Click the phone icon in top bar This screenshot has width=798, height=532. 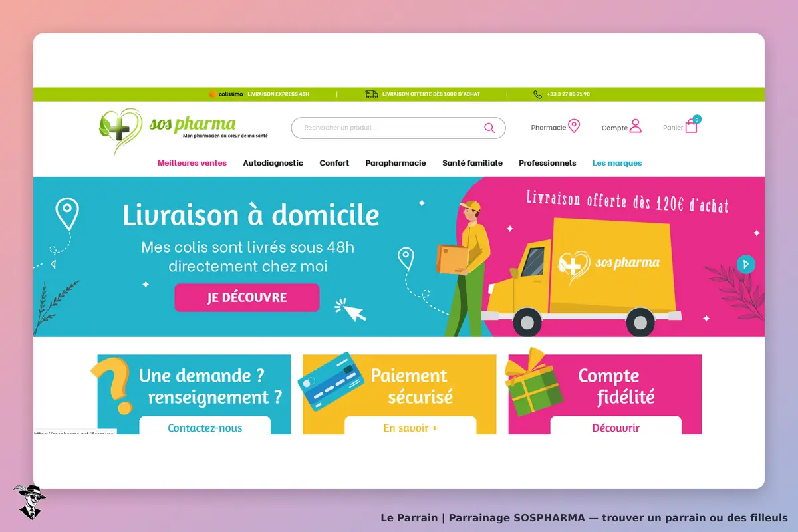pos(537,94)
